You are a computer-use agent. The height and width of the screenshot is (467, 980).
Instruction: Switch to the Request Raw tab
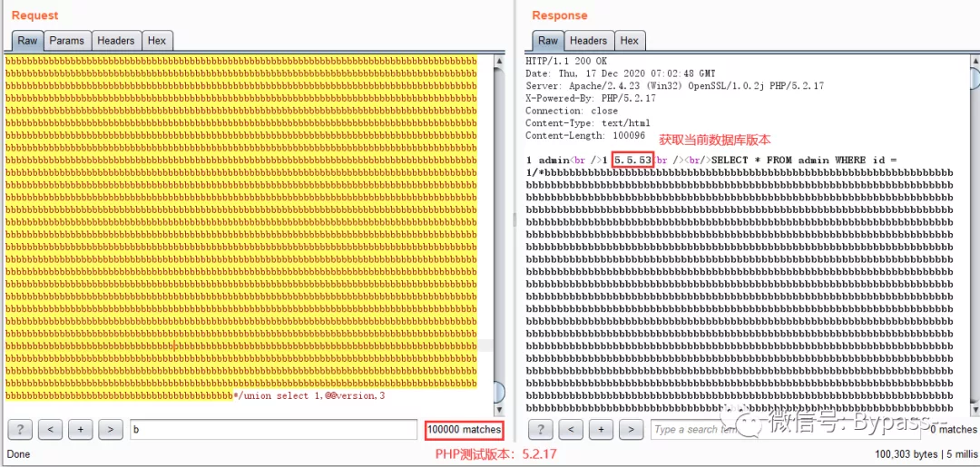click(x=27, y=41)
